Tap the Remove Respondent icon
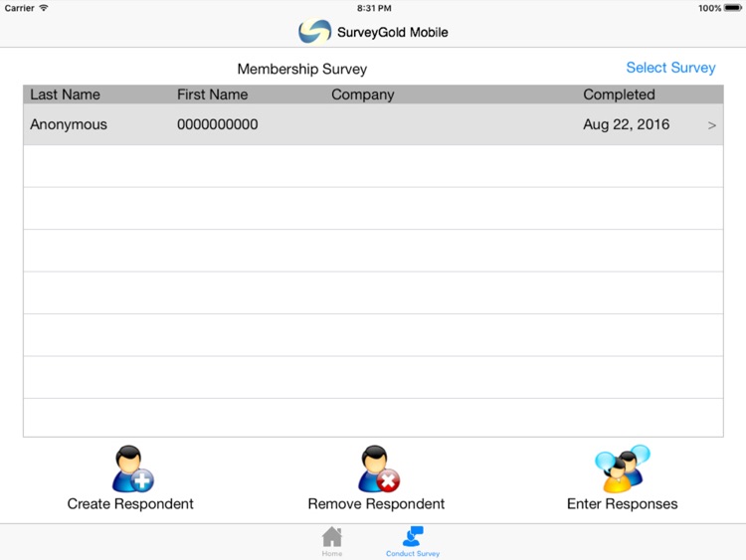The height and width of the screenshot is (560, 746). [378, 468]
